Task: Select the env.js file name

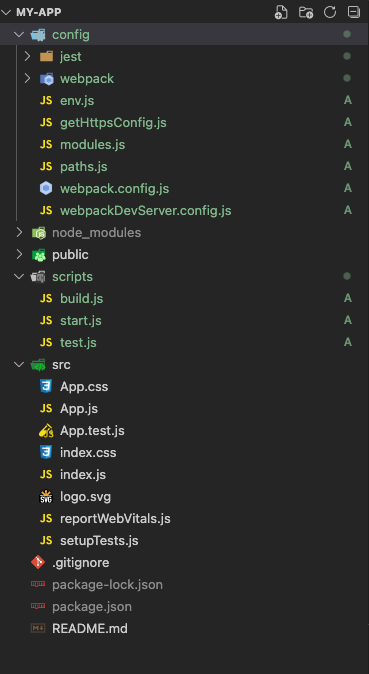Action: (x=77, y=101)
